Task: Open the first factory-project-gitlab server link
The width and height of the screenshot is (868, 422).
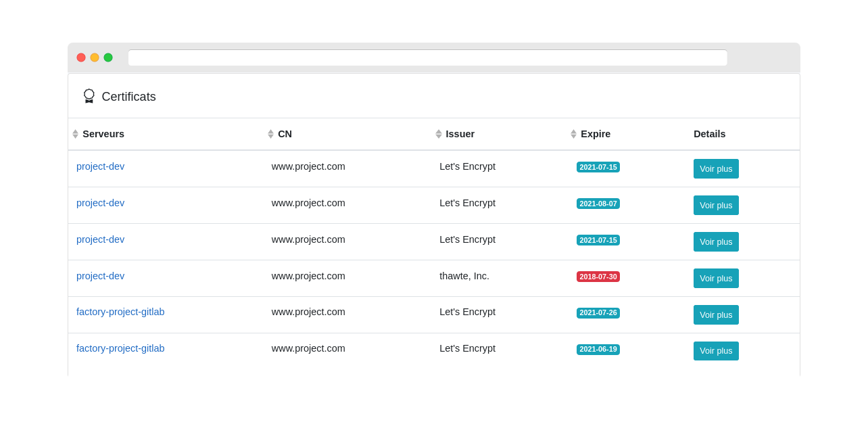Action: coord(120,312)
